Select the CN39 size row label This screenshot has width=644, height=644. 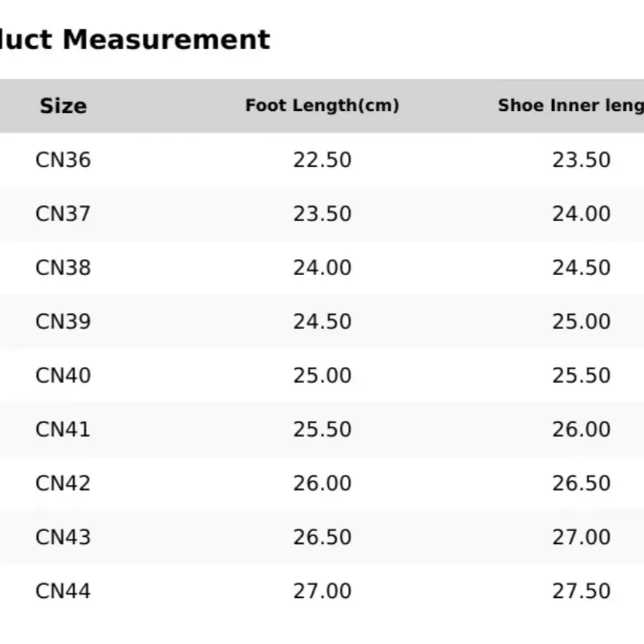[x=63, y=322]
